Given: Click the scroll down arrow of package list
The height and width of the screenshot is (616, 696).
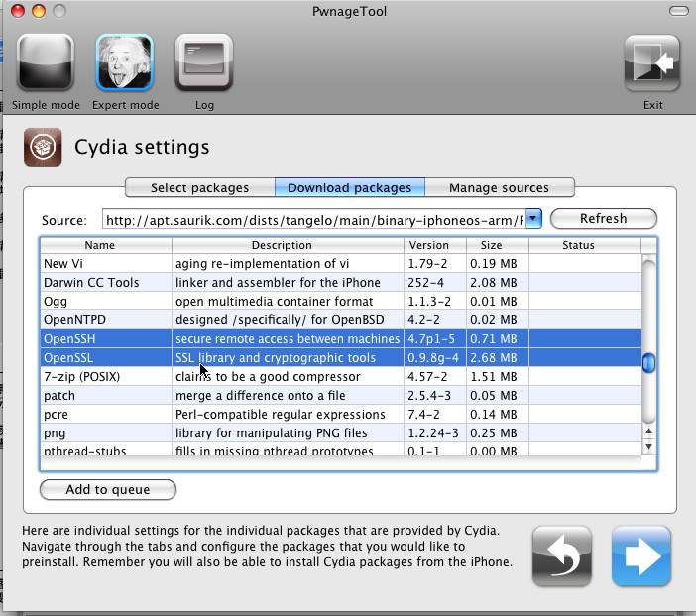Looking at the screenshot, I should pyautogui.click(x=649, y=446).
